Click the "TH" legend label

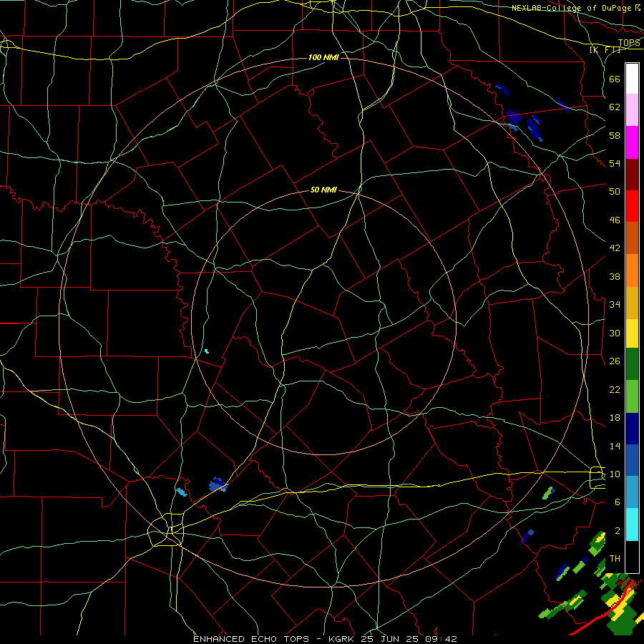click(615, 559)
